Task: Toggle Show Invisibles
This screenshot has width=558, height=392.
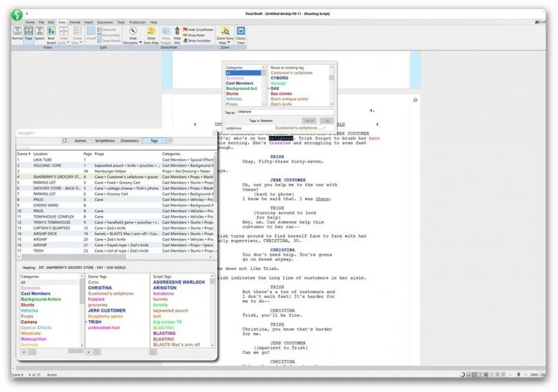Action: tap(197, 40)
